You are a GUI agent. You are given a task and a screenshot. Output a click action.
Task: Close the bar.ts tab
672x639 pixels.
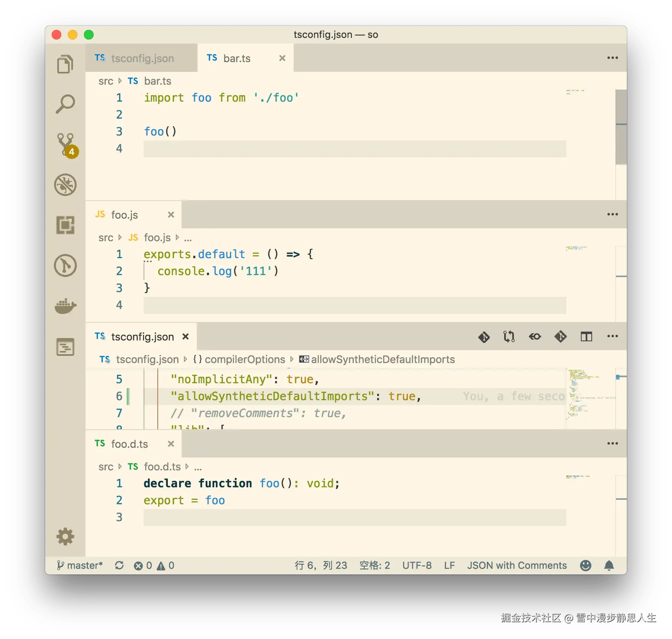coord(282,58)
